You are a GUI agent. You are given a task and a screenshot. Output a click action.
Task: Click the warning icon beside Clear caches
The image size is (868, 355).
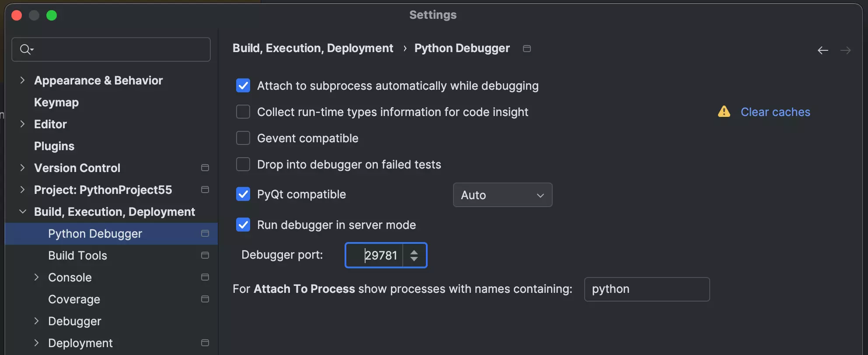coord(724,112)
